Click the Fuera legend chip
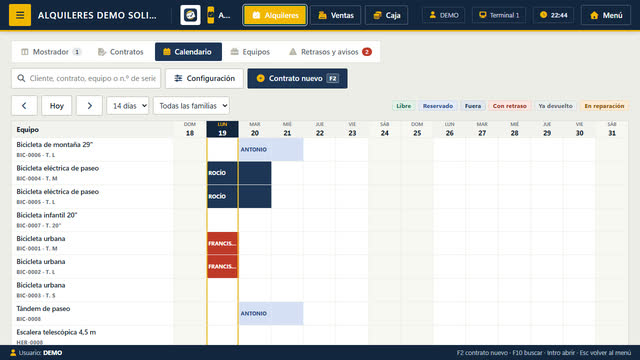The width and height of the screenshot is (640, 360). tap(473, 106)
